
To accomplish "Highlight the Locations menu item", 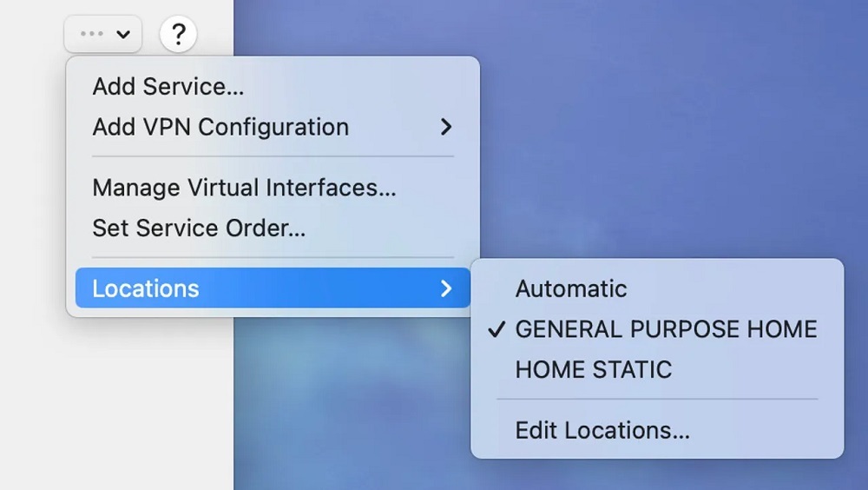I will pos(146,288).
